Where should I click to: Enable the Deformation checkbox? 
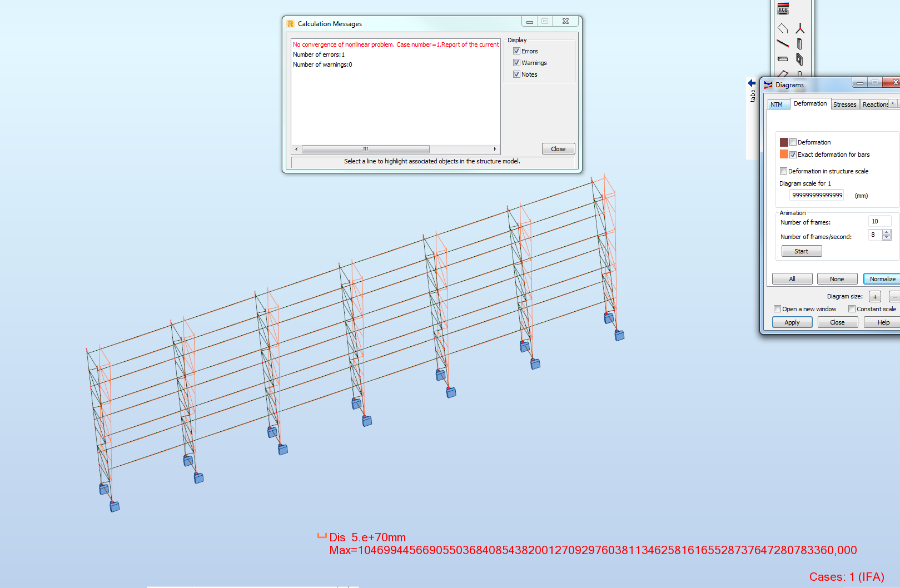pyautogui.click(x=793, y=142)
